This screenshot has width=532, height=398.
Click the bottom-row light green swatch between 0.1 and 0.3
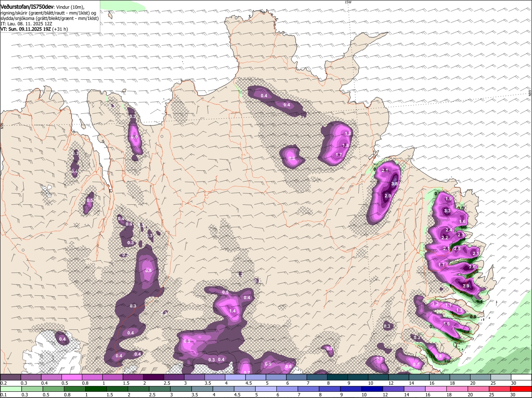point(11,389)
